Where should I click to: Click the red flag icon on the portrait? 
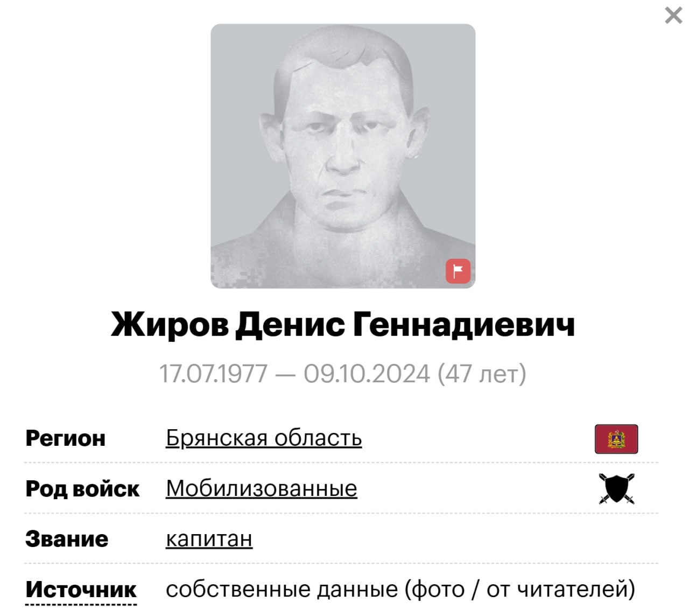458,271
